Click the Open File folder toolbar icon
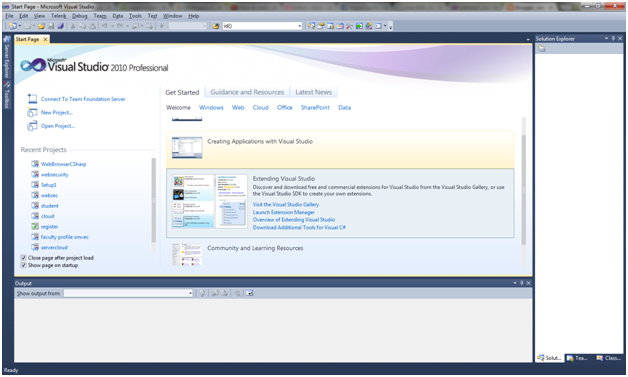 click(x=41, y=26)
